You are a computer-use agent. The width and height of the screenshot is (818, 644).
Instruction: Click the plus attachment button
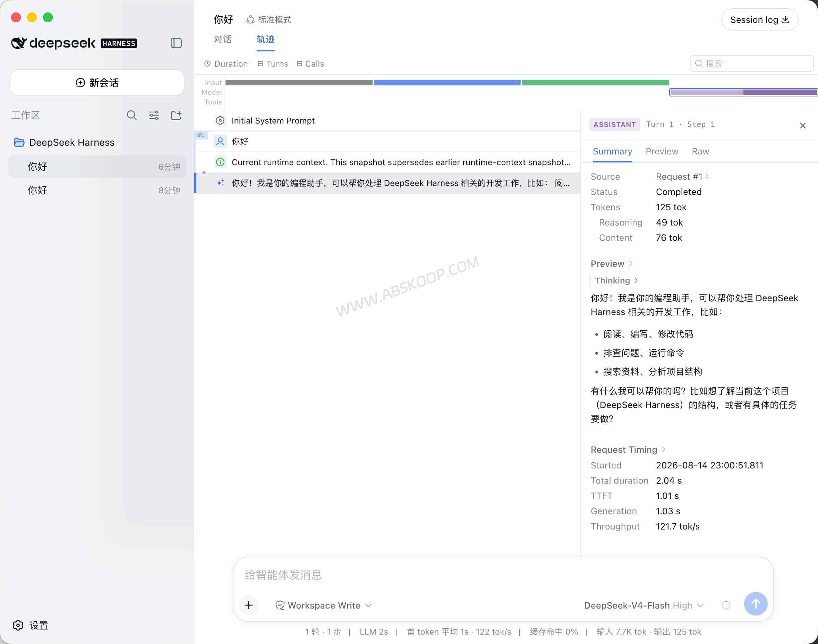pos(248,605)
